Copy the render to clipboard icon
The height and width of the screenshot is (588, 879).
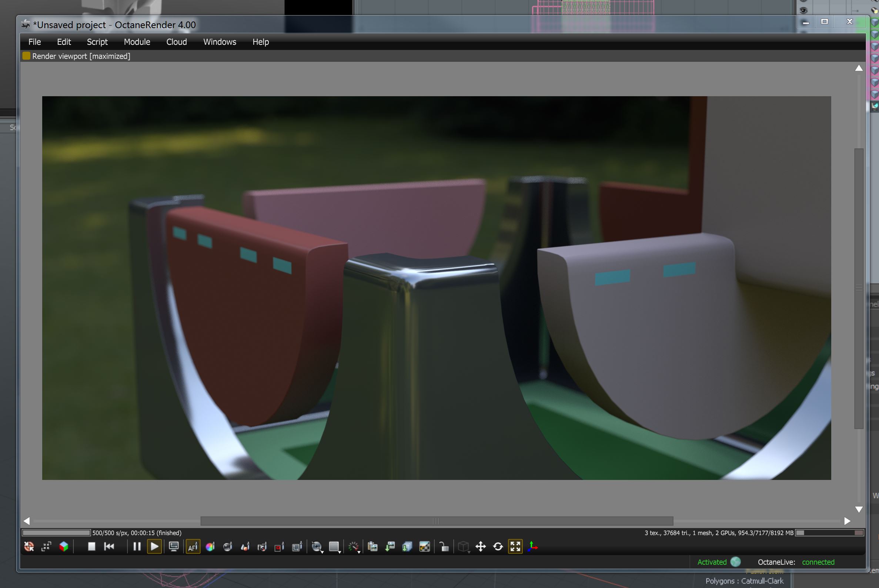372,547
